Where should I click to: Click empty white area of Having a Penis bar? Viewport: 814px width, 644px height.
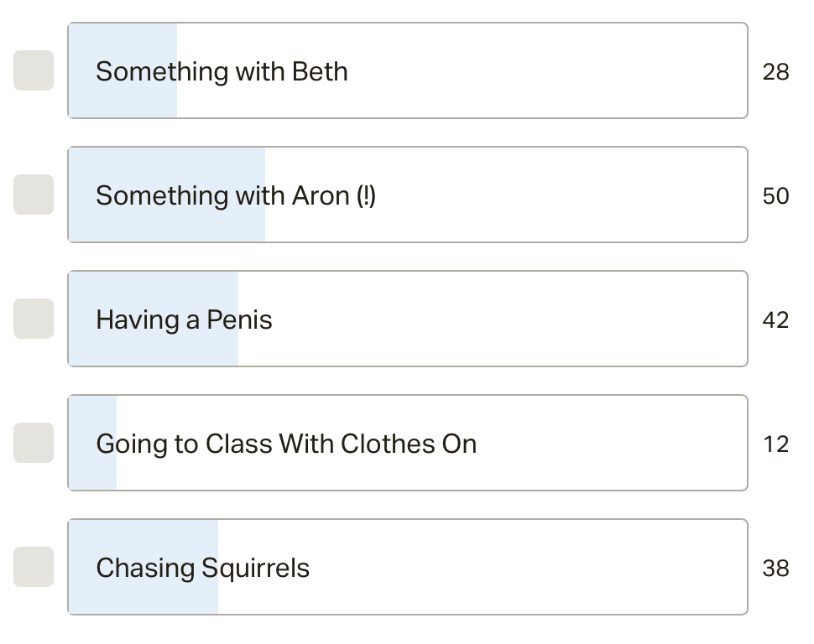coord(504,319)
